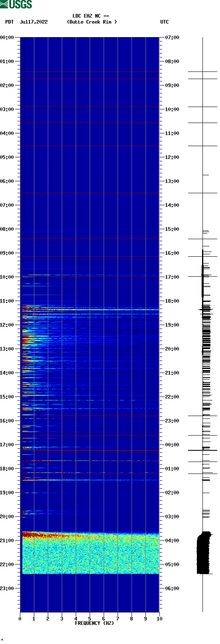
Task: Click the PDT '09:00' left-axis label
Action: click(7, 253)
